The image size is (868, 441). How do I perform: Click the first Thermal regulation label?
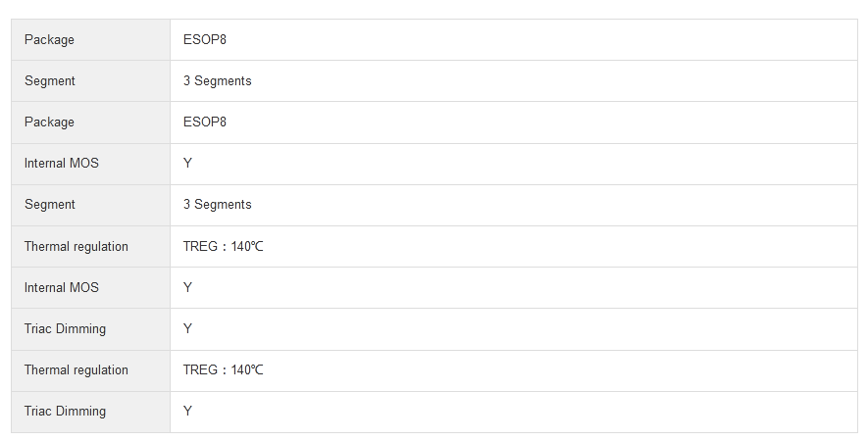pos(77,247)
